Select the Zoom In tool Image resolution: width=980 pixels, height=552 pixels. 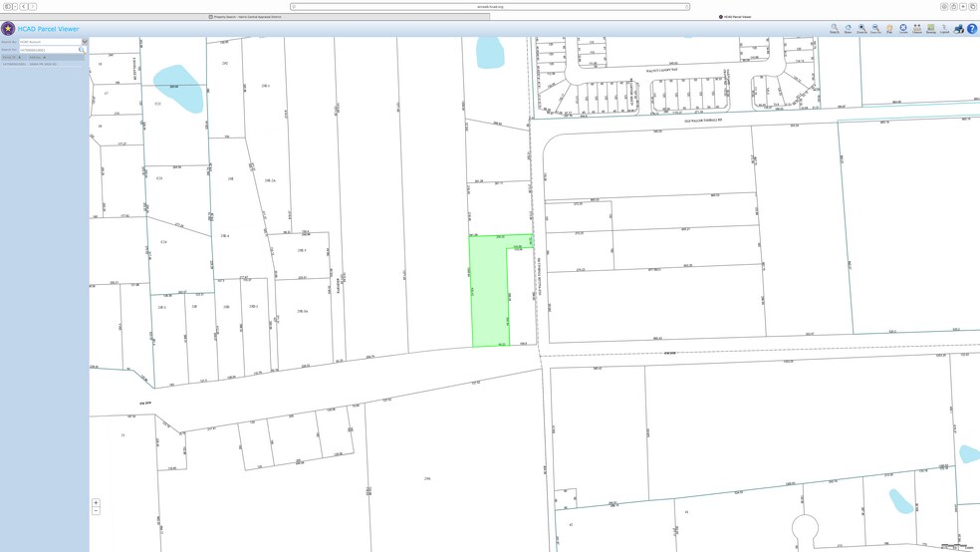861,29
